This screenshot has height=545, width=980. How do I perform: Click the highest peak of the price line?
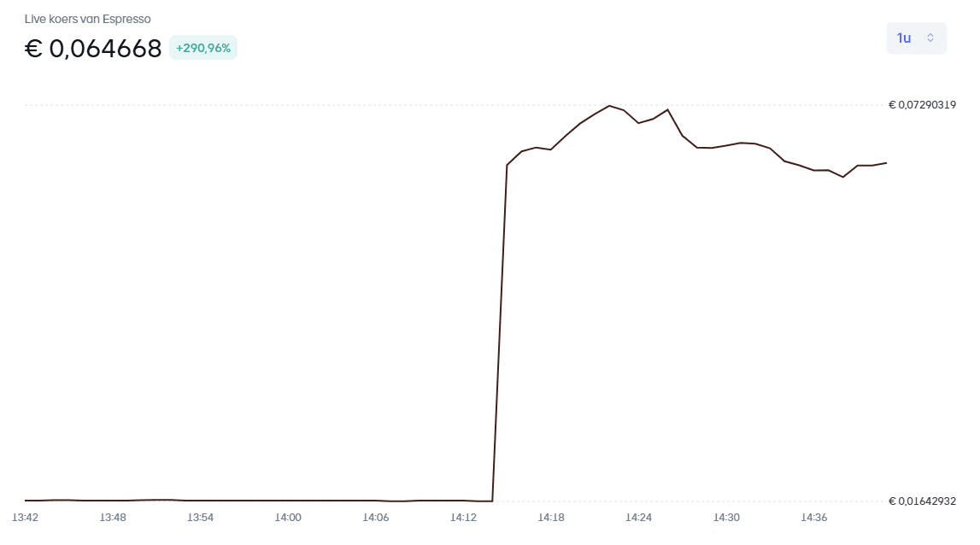click(x=609, y=106)
